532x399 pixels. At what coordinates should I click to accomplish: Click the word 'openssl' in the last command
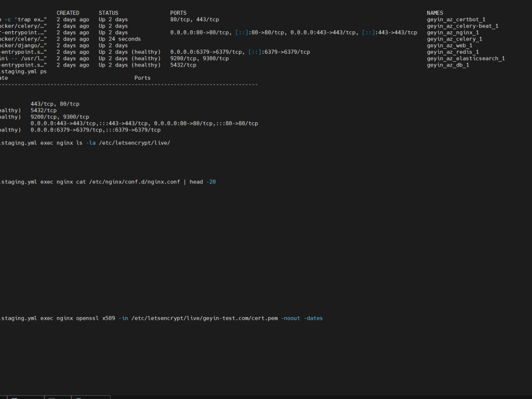[x=87, y=318]
